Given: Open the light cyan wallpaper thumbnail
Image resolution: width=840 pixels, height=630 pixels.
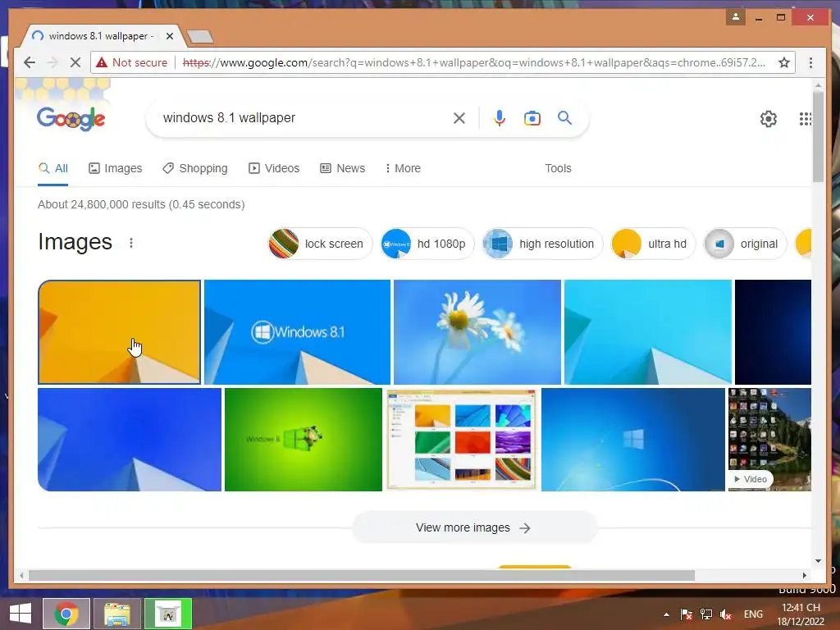Looking at the screenshot, I should (x=648, y=332).
